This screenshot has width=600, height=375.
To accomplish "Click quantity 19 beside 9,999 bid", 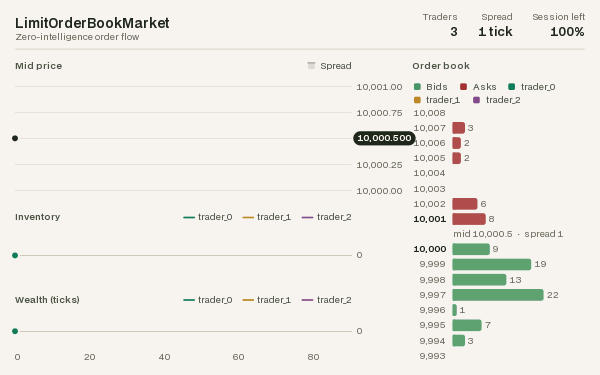I will (540, 264).
